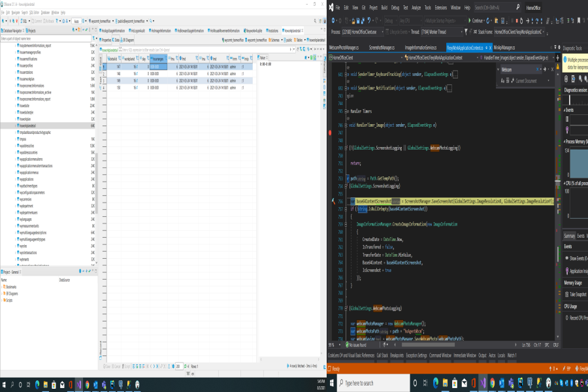The height and width of the screenshot is (392, 588).
Task: Switch to ScreenshotManager.cs tab
Action: [x=382, y=48]
